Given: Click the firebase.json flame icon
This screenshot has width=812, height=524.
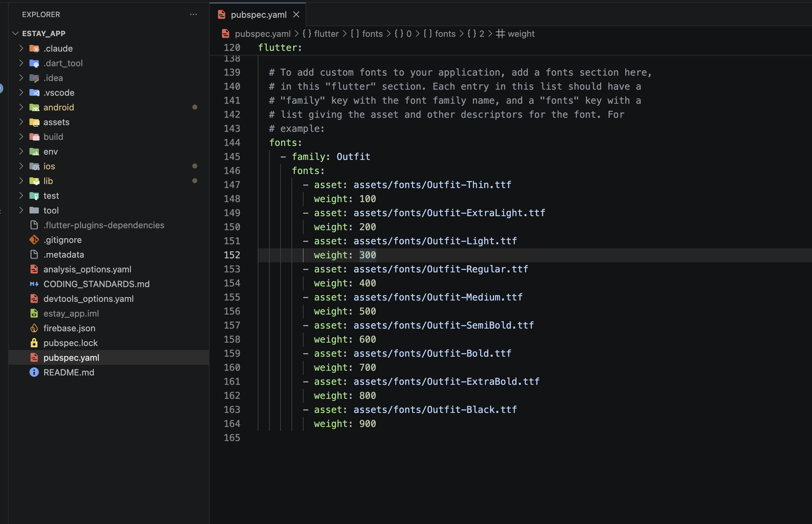Looking at the screenshot, I should (34, 328).
